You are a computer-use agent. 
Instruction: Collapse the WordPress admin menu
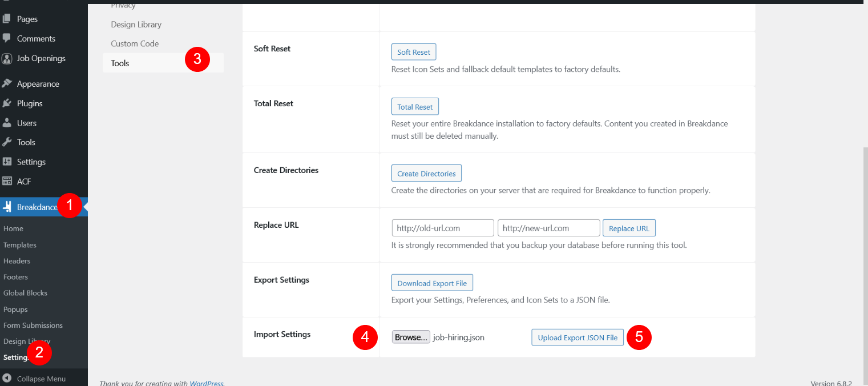pos(41,379)
